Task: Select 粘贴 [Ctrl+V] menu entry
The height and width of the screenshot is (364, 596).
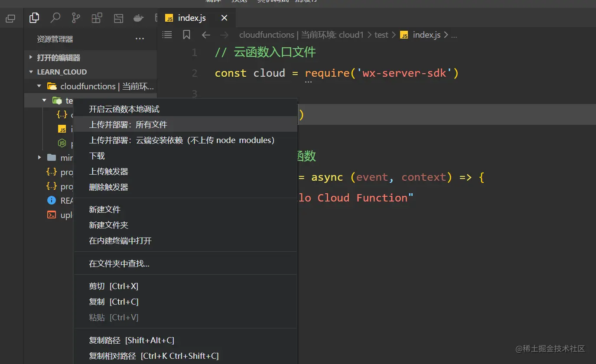Action: [186, 317]
